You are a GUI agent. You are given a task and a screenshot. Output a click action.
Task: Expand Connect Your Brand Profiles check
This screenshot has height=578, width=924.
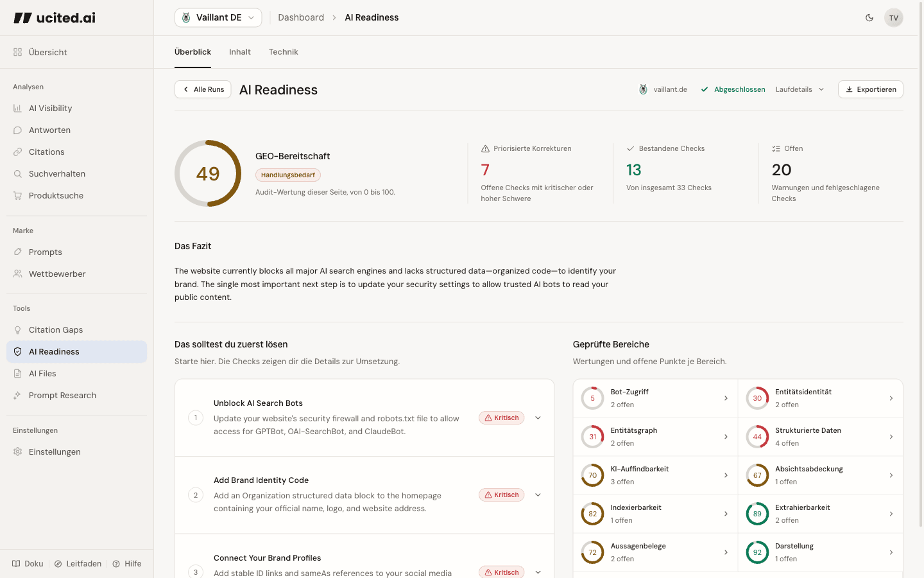coord(538,572)
